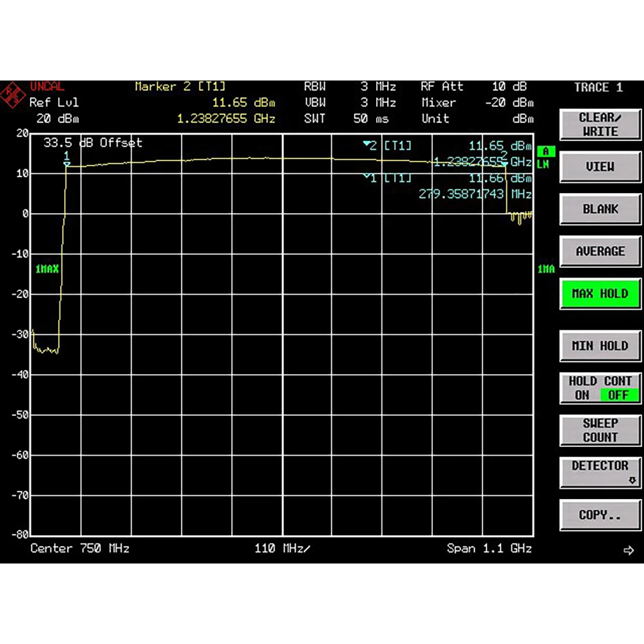
Task: Enable AVERAGE trace mode
Action: coord(600,251)
